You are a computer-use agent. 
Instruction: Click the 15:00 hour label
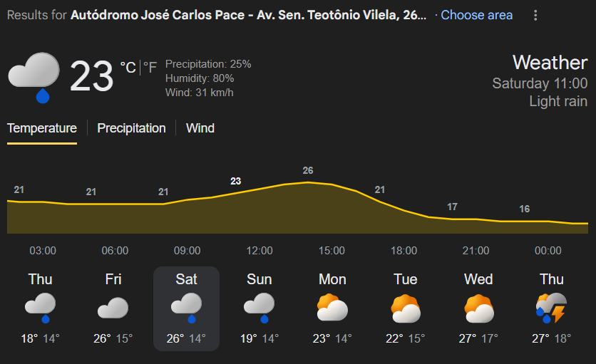[x=332, y=251]
